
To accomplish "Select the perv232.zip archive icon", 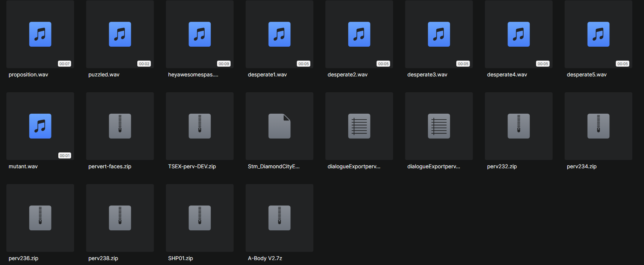I will click(x=519, y=126).
